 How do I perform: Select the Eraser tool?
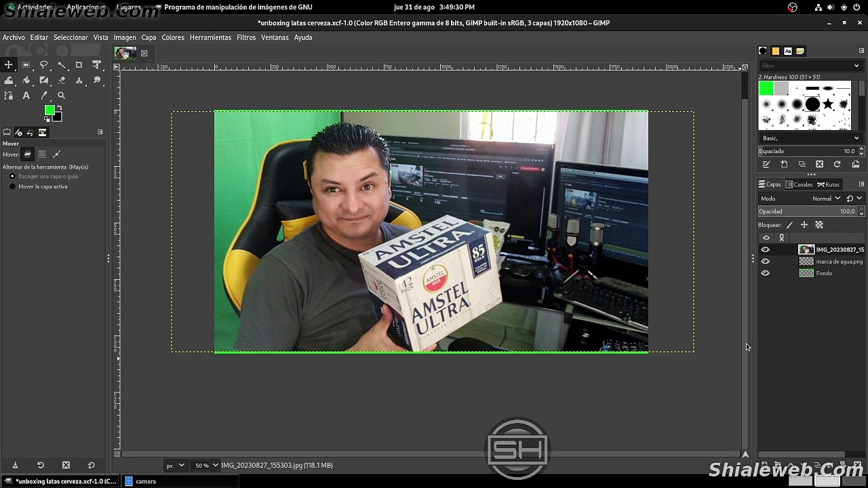point(62,81)
